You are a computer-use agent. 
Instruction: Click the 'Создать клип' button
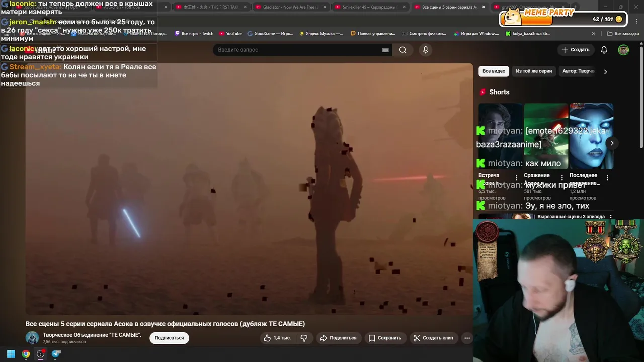point(433,338)
